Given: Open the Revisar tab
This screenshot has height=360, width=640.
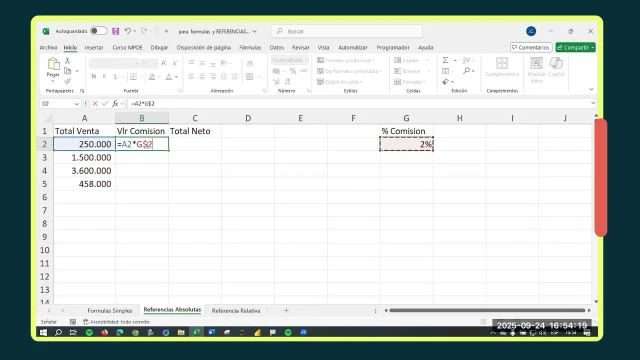Looking at the screenshot, I should coord(301,47).
